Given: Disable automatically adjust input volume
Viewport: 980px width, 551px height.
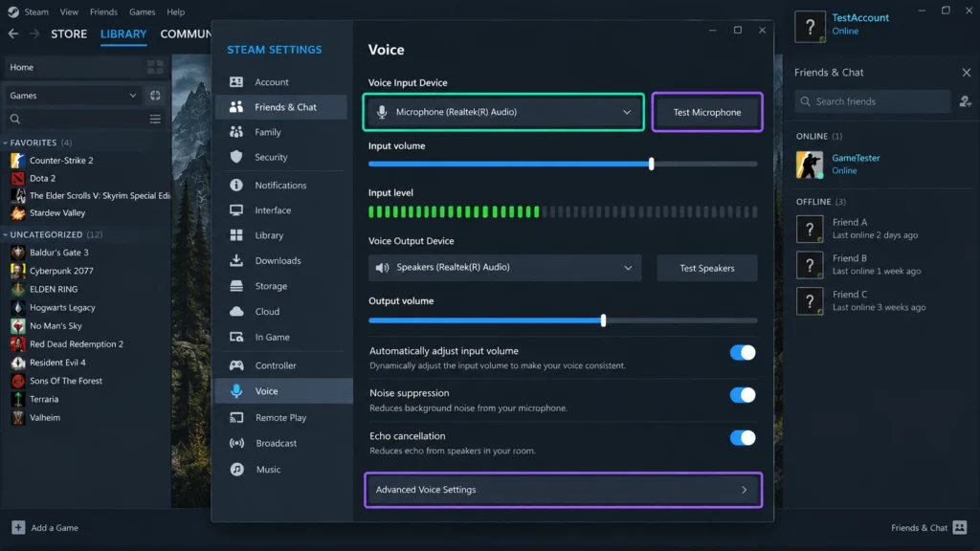Looking at the screenshot, I should point(743,352).
